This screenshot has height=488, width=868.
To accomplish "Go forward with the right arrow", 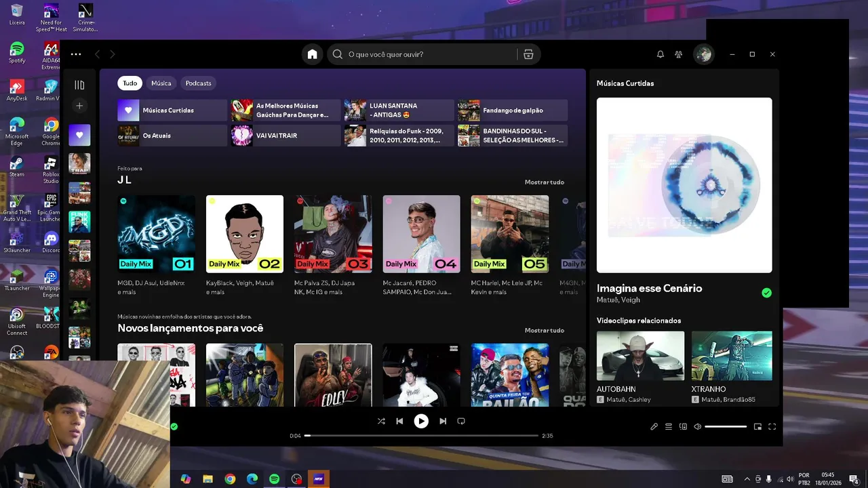I will [113, 54].
